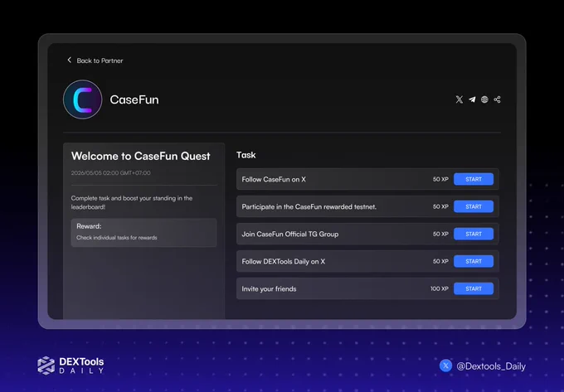Click the CaseFun logo avatar
This screenshot has height=392, width=564.
(x=83, y=99)
